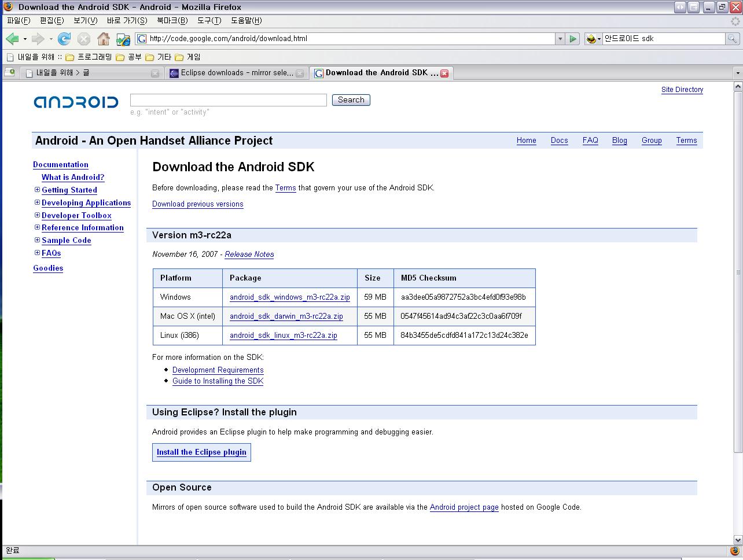Open the Android project page link
Image resolution: width=743 pixels, height=560 pixels.
(464, 507)
